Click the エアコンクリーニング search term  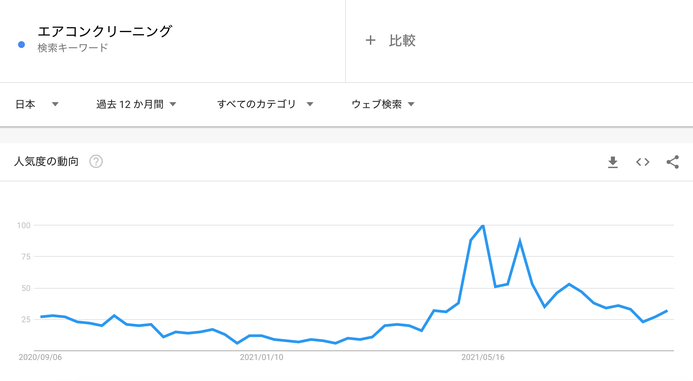pyautogui.click(x=105, y=31)
